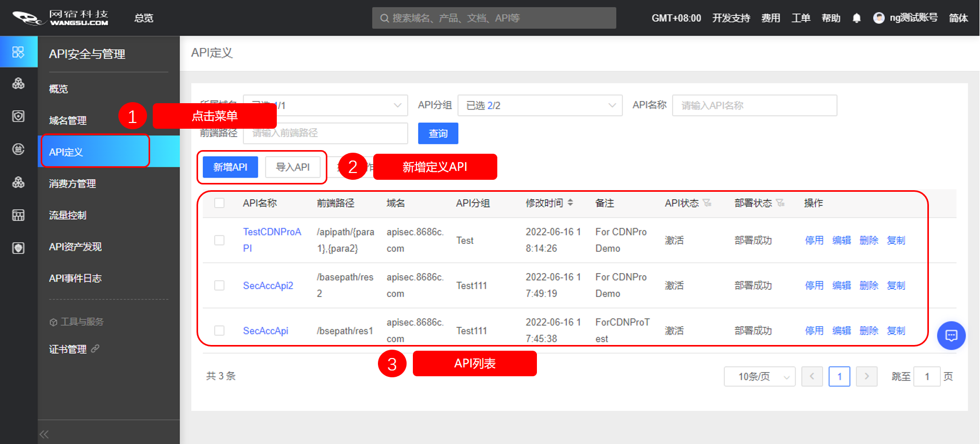Expand the 所属域名 dropdown
The height and width of the screenshot is (444, 980).
click(x=325, y=105)
